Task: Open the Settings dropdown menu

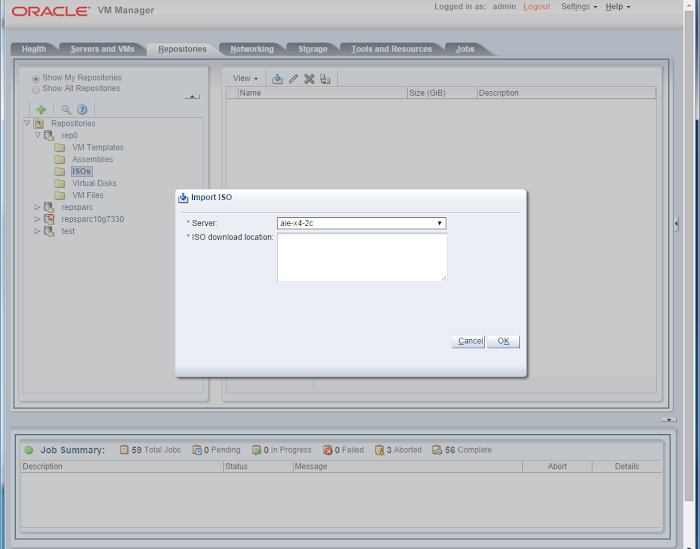Action: (x=579, y=7)
